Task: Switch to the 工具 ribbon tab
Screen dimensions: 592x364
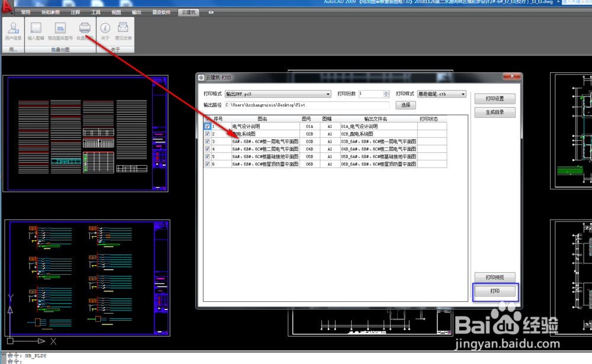Action: coord(96,12)
